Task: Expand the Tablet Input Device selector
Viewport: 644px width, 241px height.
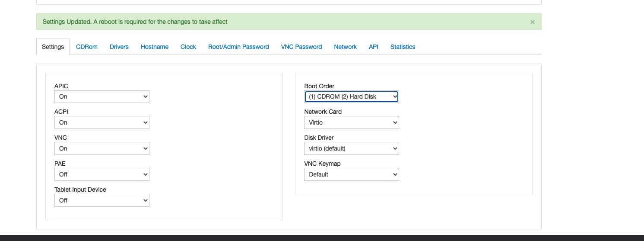Action: (x=102, y=200)
